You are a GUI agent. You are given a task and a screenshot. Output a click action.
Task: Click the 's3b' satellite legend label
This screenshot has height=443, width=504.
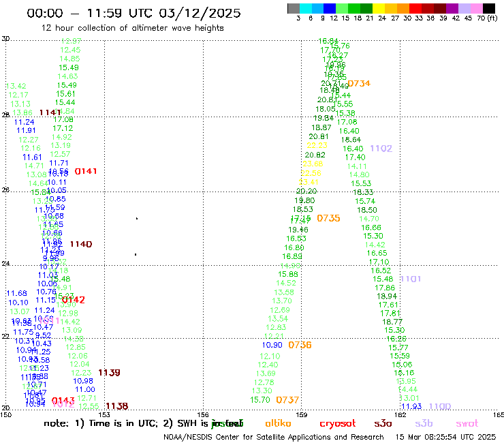[x=424, y=423]
